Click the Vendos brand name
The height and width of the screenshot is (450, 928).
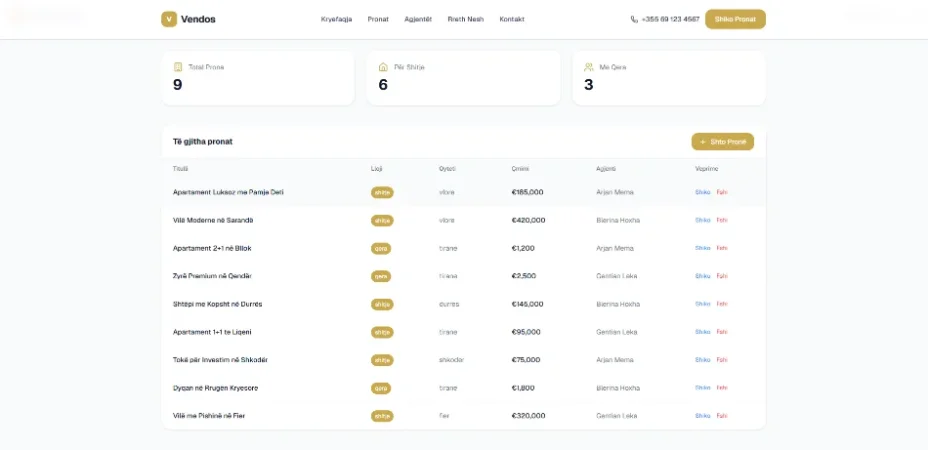pyautogui.click(x=198, y=19)
